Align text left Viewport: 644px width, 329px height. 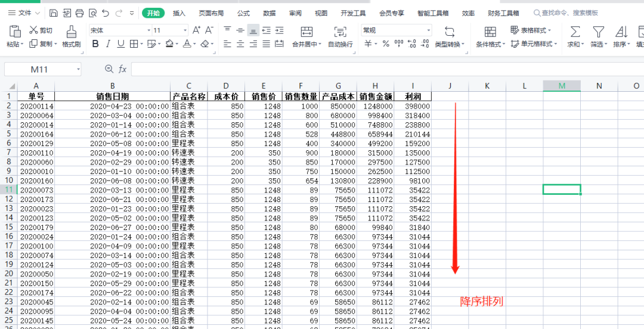coord(227,44)
